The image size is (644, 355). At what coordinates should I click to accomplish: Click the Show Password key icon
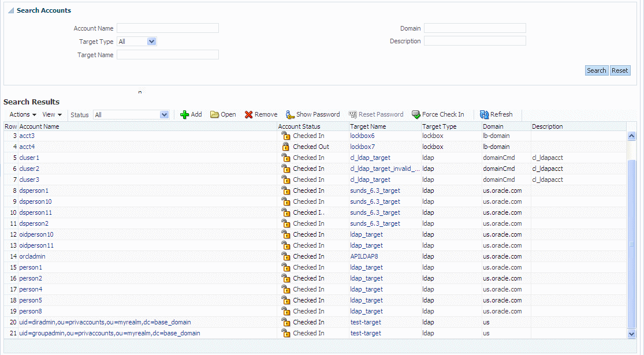pyautogui.click(x=290, y=114)
